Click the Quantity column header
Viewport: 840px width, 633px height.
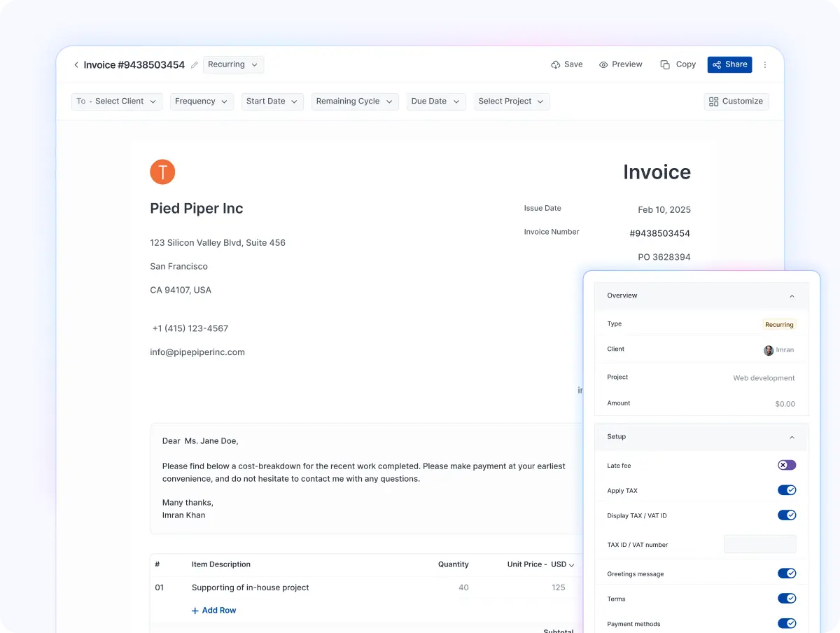(454, 564)
